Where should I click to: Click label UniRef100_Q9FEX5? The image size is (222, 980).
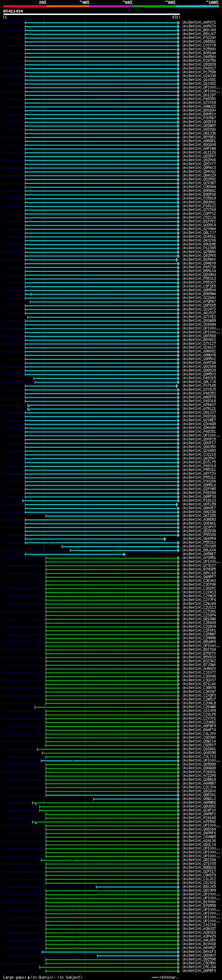click(199, 306)
